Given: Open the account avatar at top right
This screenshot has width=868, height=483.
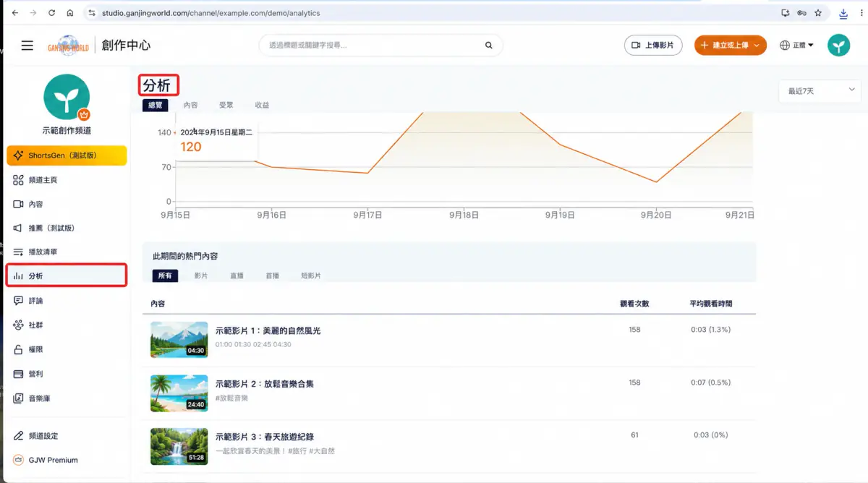Looking at the screenshot, I should (839, 46).
